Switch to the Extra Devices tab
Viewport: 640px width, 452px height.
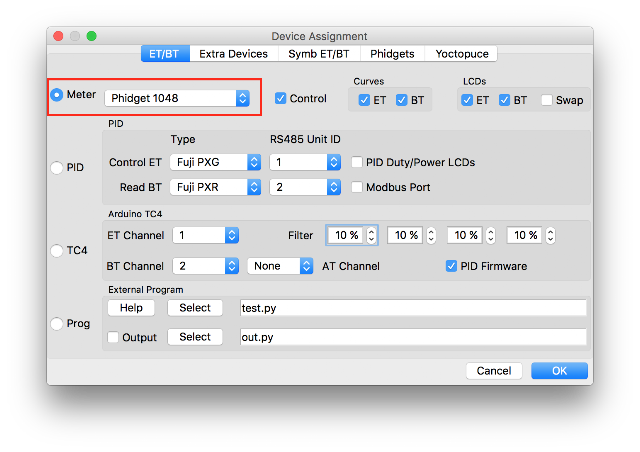pos(233,53)
